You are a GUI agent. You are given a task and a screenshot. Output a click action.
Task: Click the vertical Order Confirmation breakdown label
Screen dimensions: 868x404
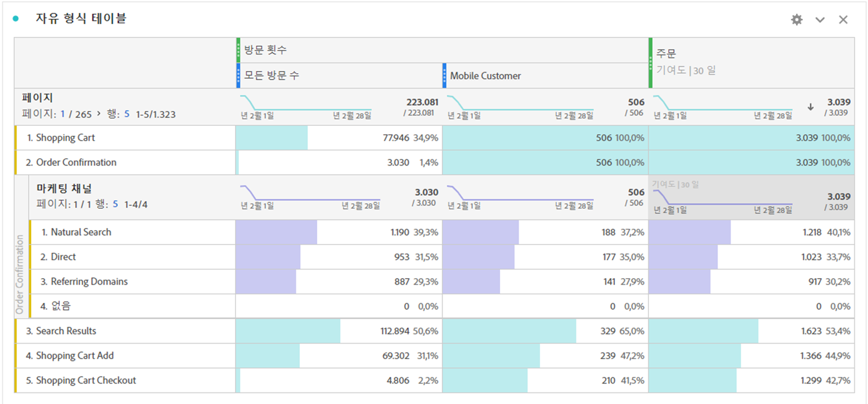coord(20,274)
